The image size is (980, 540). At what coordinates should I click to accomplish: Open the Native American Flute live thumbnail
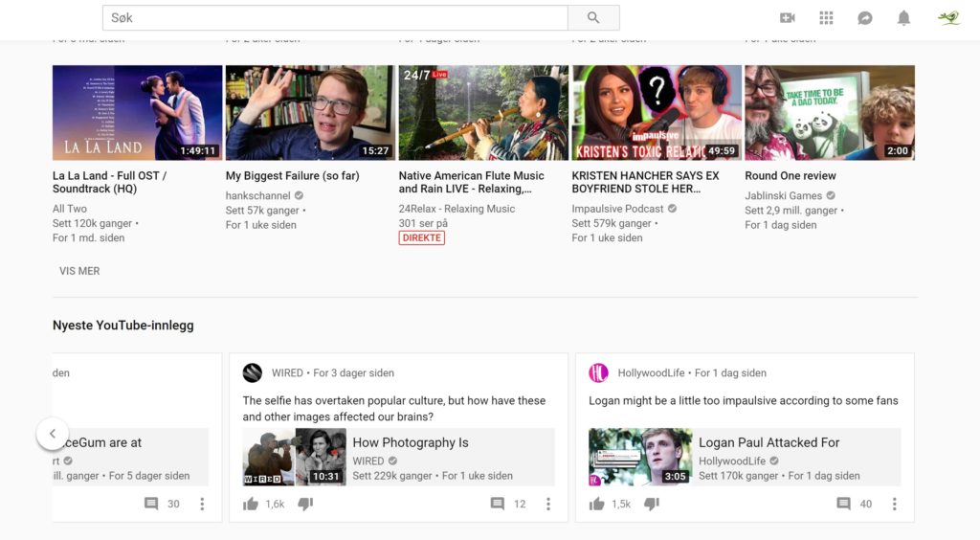[483, 113]
